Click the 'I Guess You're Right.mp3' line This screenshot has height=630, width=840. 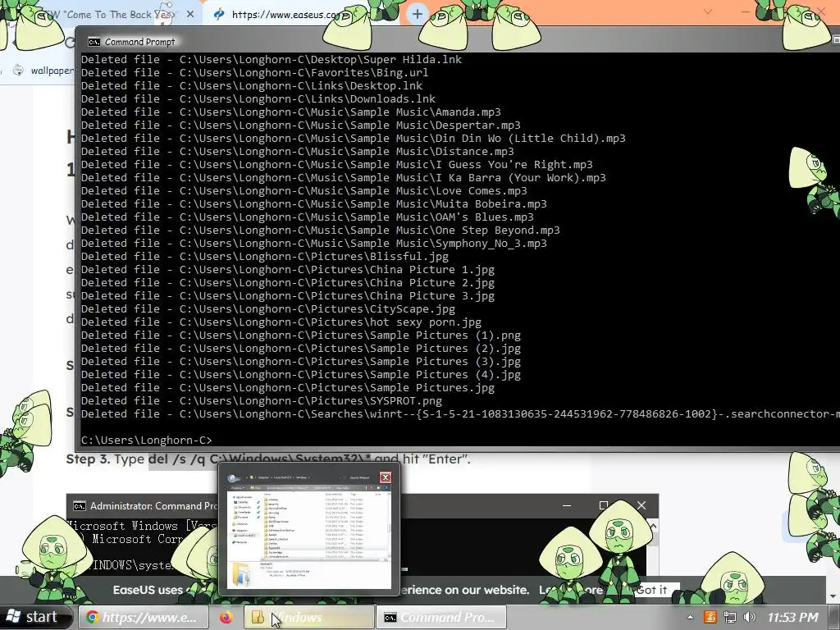click(337, 164)
